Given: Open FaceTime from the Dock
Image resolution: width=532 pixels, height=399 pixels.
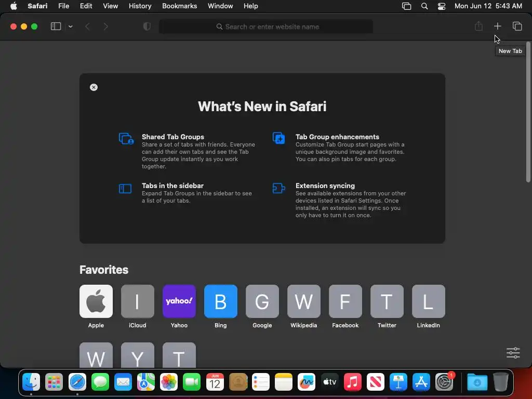Looking at the screenshot, I should pyautogui.click(x=192, y=382).
